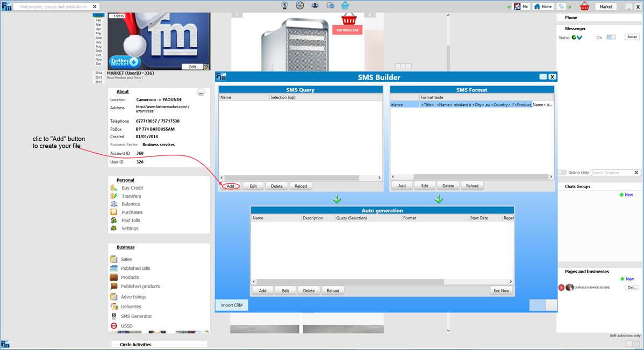Click Edit on the profile cover image
644x350 pixels.
(192, 67)
